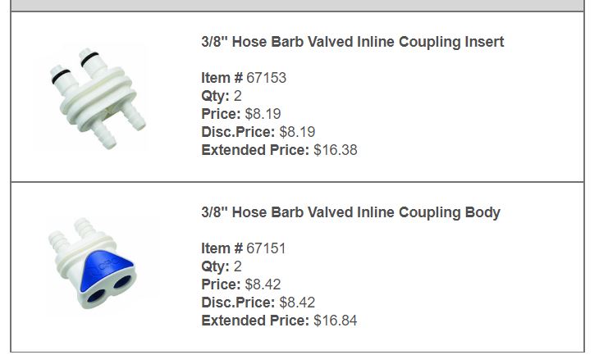Click the Qty value for item 67153
Image resolution: width=599 pixels, height=364 pixels.
pyautogui.click(x=238, y=96)
